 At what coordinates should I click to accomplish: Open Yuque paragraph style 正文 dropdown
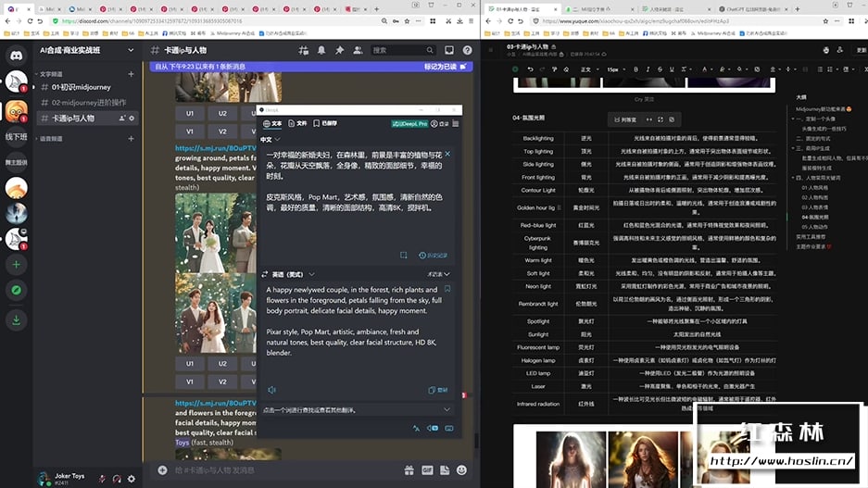(x=588, y=69)
